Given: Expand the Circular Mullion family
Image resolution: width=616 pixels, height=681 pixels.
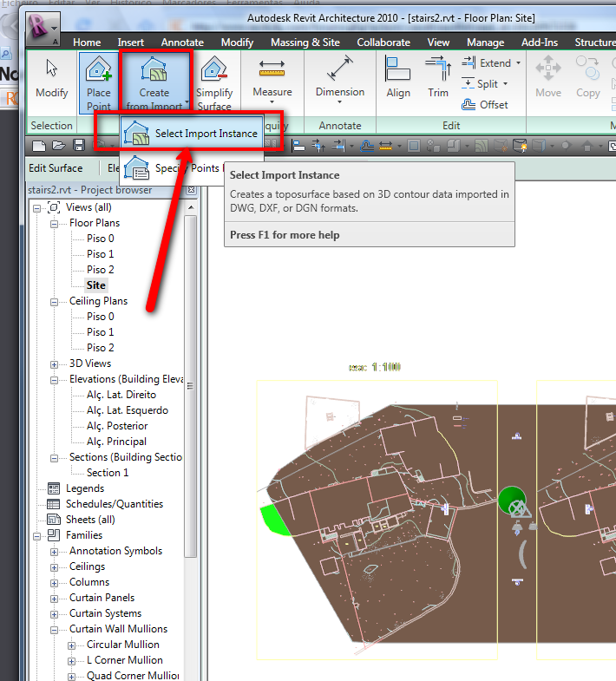Looking at the screenshot, I should pyautogui.click(x=72, y=645).
